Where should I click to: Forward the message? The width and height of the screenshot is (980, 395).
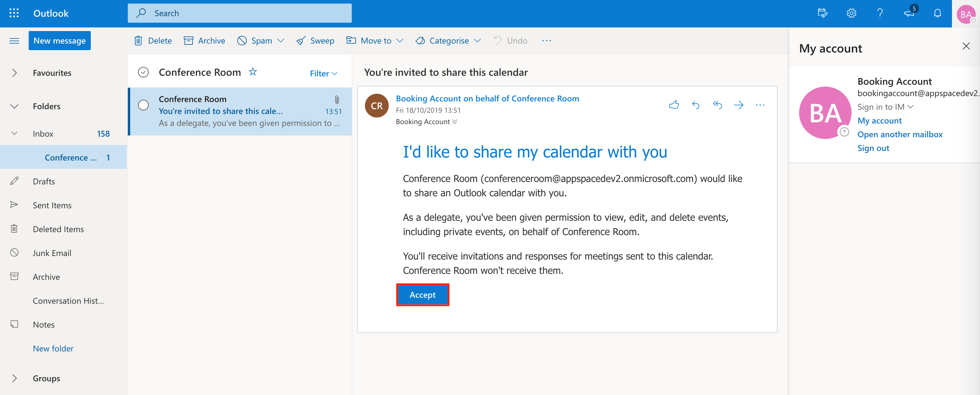(x=739, y=105)
